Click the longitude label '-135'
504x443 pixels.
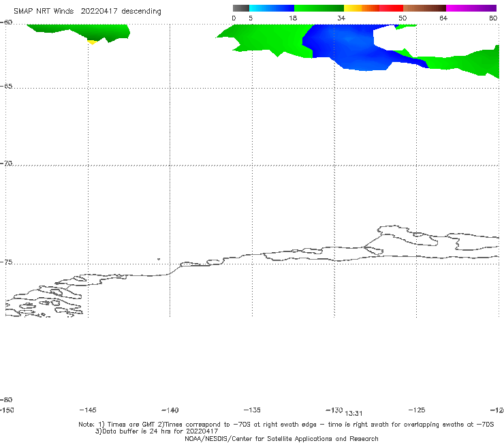point(252,410)
